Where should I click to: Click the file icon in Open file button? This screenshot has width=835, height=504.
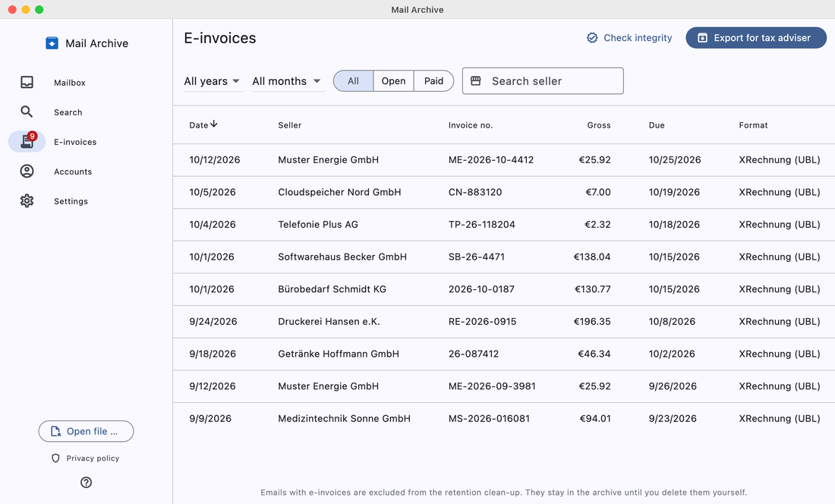pos(55,431)
